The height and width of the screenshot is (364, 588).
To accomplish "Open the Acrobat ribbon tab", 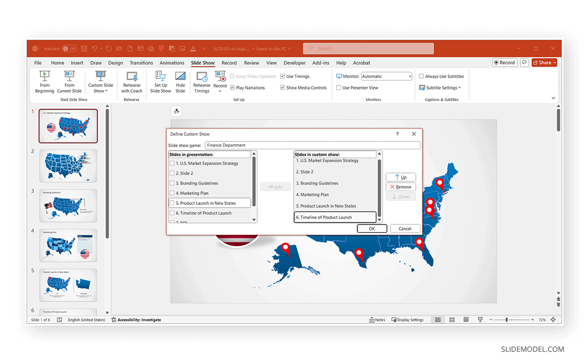I will 361,63.
